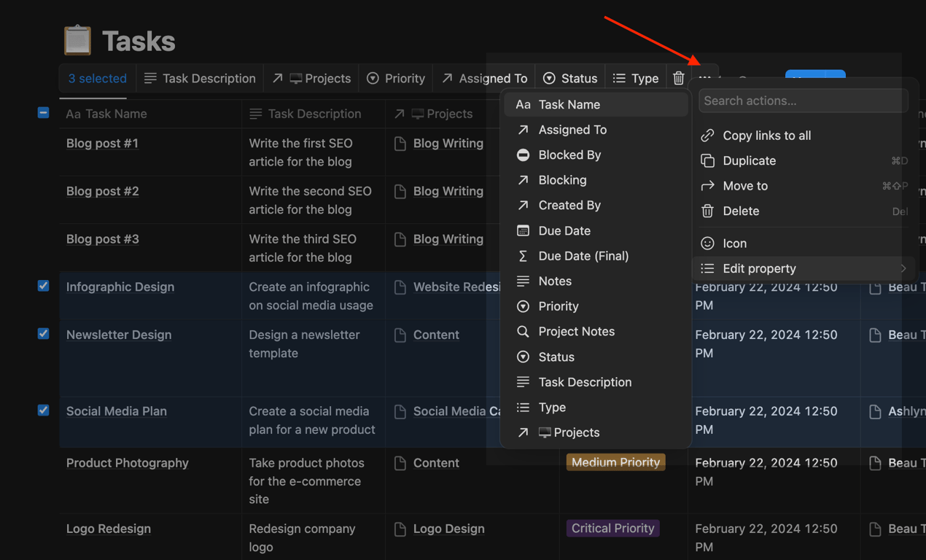Viewport: 926px width, 560px height.
Task: Edit Status from selection toolbar
Action: coord(570,78)
